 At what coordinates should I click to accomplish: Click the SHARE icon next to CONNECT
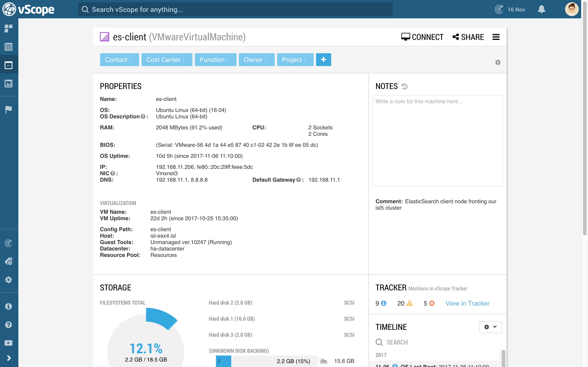(456, 37)
